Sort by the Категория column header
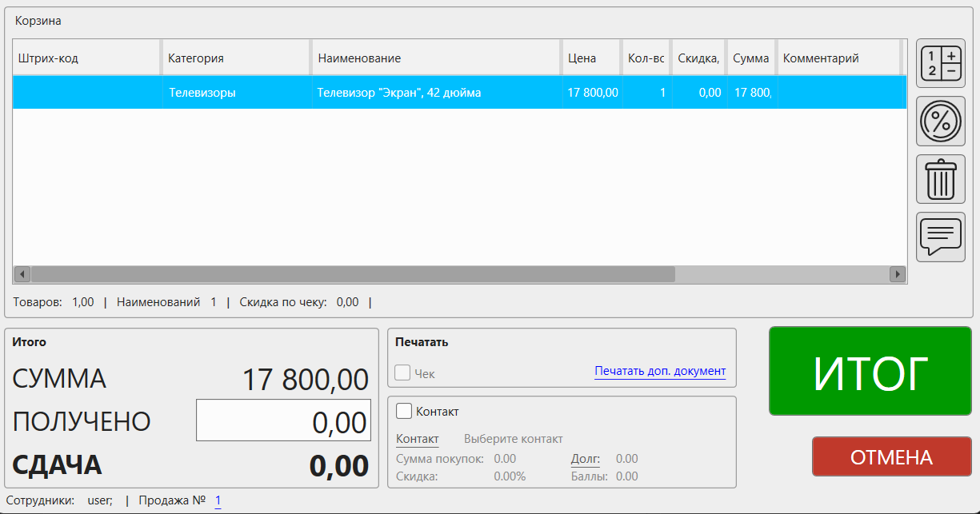980x514 pixels. tap(235, 58)
